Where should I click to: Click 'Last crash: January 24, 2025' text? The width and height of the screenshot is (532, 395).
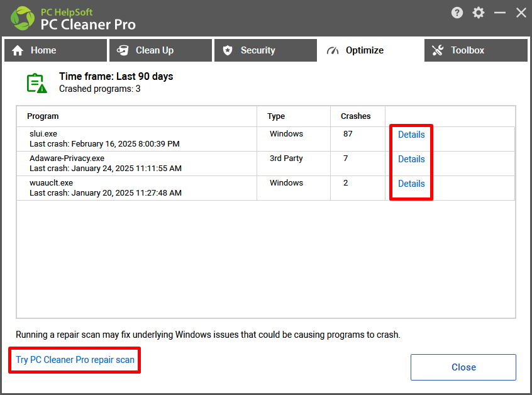(x=106, y=169)
